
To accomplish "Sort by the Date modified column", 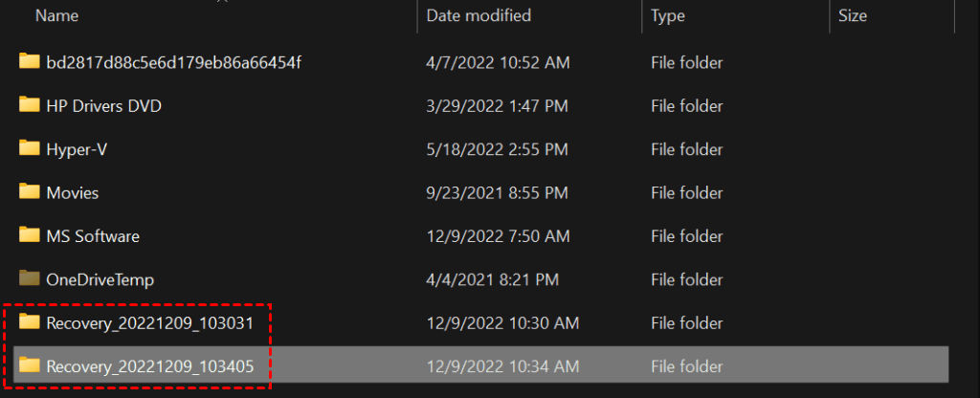I will tap(479, 15).
